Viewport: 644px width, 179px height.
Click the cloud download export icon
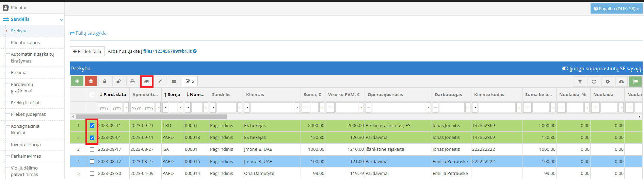tap(621, 82)
